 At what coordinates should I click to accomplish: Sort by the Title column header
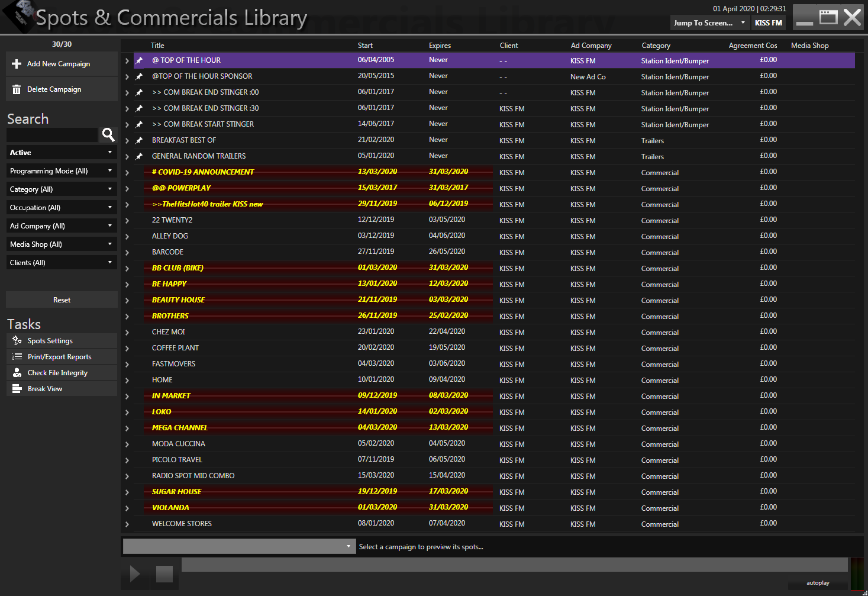(157, 46)
